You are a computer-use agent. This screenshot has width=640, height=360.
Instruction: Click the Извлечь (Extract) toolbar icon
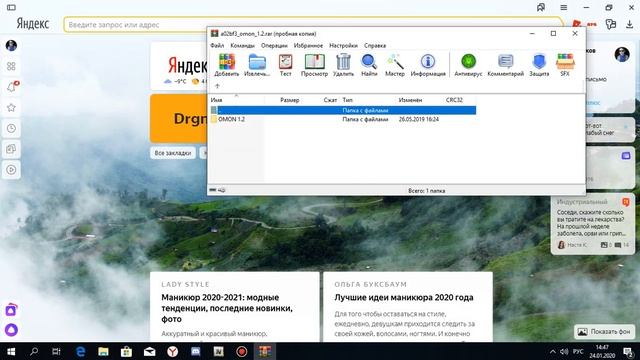point(257,65)
